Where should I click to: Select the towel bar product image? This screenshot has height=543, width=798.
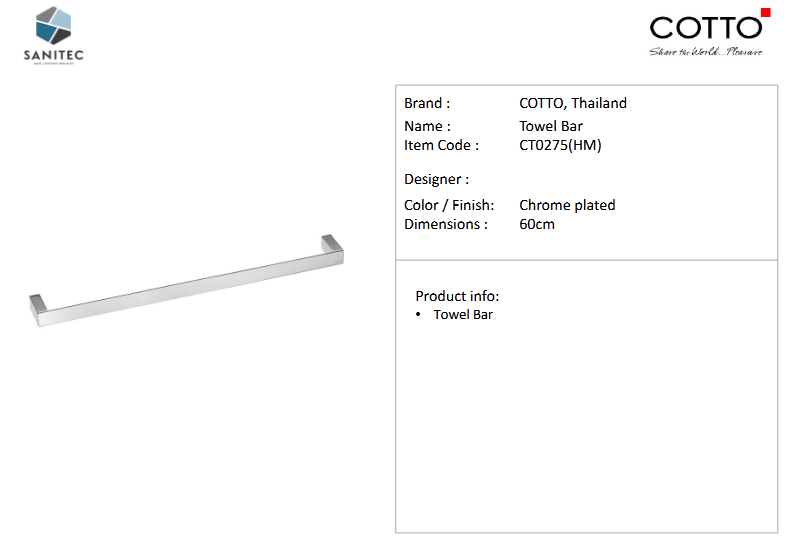click(190, 283)
